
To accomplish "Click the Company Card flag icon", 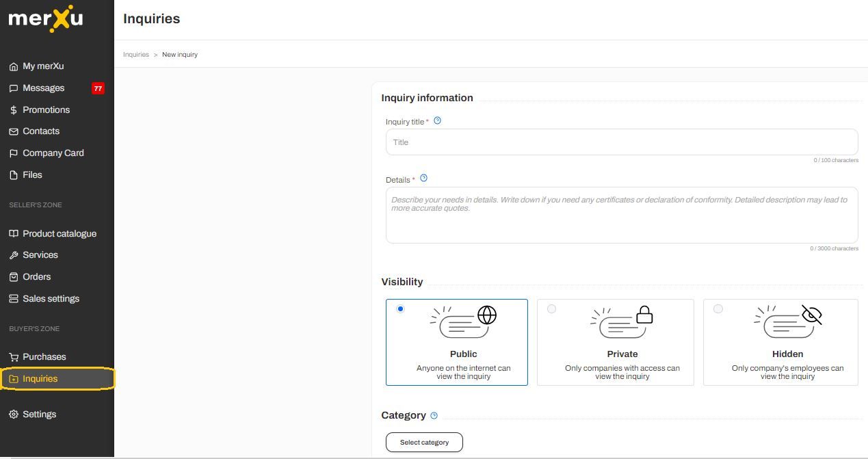I will click(x=14, y=153).
